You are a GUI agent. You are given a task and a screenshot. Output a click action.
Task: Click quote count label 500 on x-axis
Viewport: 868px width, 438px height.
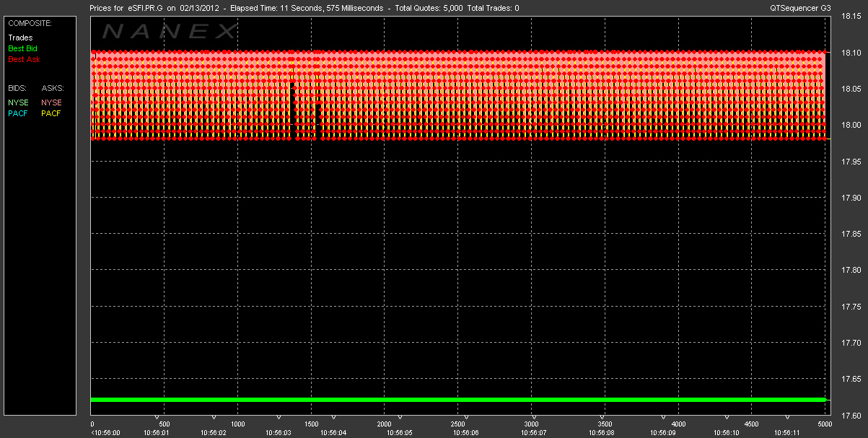click(165, 424)
